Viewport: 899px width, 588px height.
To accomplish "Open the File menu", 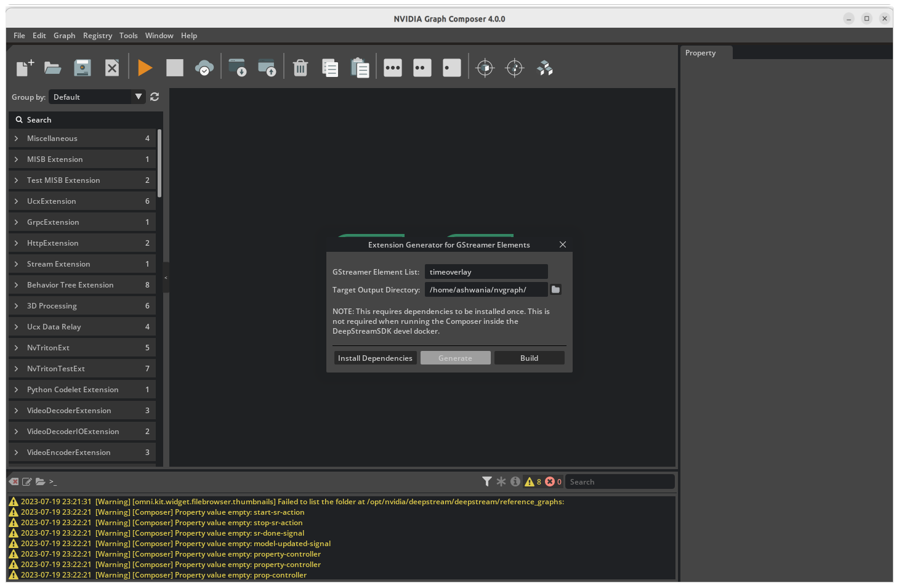I will [19, 36].
